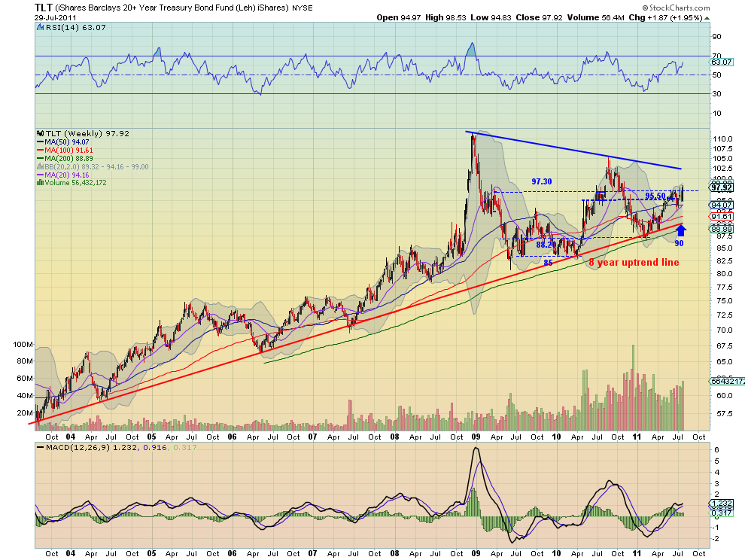The width and height of the screenshot is (745, 560).
Task: Click the Close 97.92 header value
Action: [x=539, y=17]
